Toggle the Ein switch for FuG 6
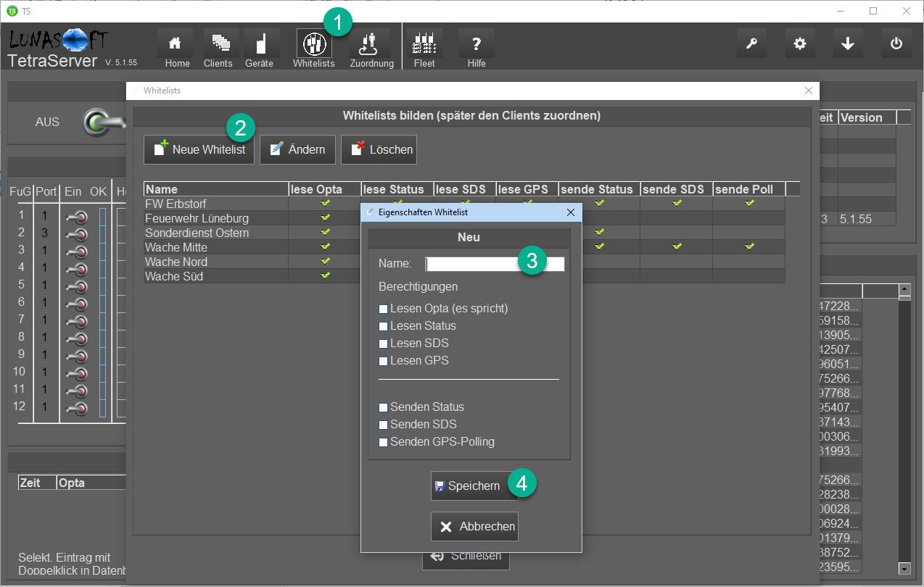The height and width of the screenshot is (587, 924). (x=76, y=303)
